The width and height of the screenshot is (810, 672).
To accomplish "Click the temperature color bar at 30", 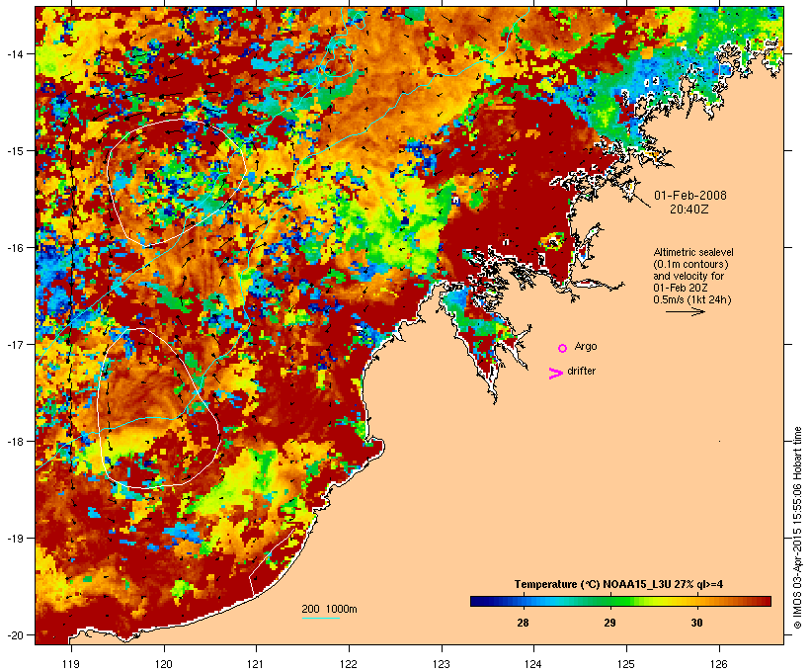I will [696, 601].
